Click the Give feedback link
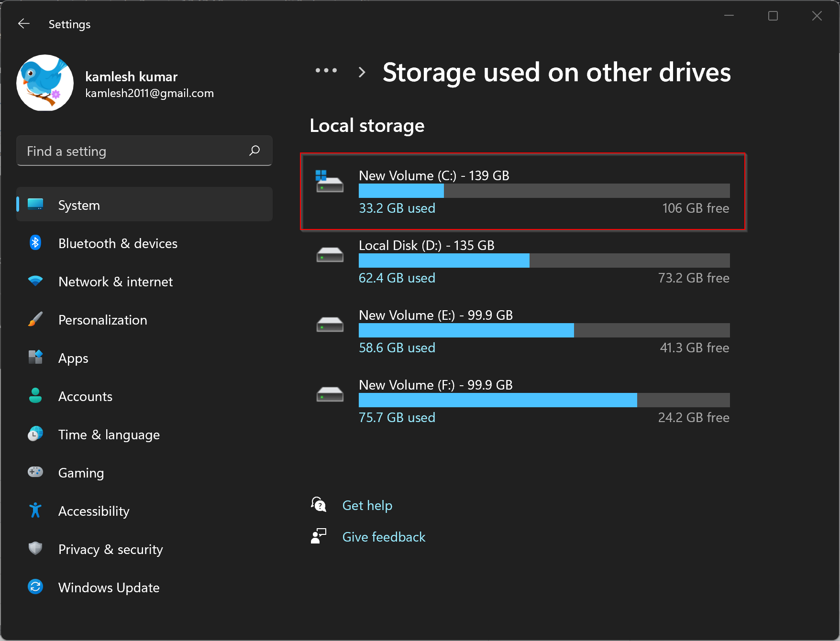 (384, 537)
